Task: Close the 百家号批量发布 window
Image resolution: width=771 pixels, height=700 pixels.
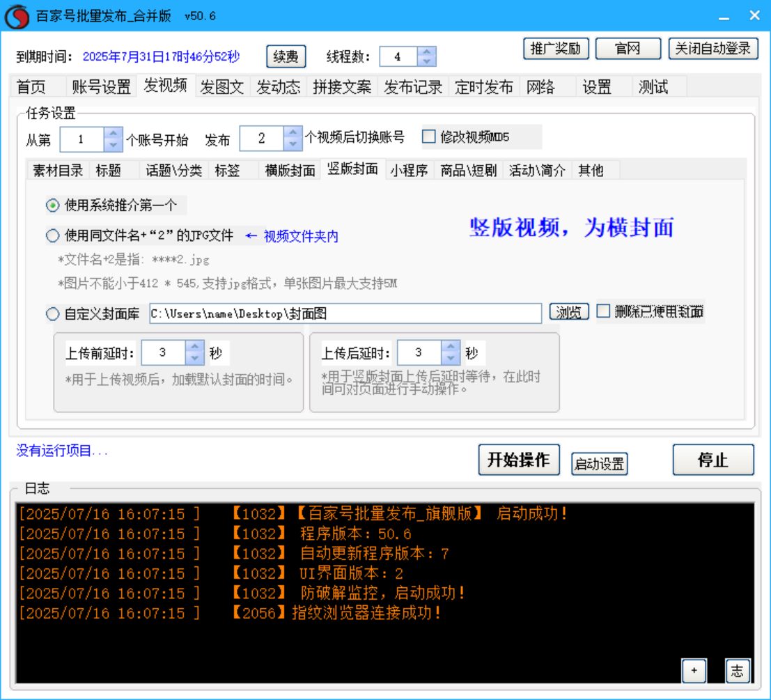Action: (754, 16)
